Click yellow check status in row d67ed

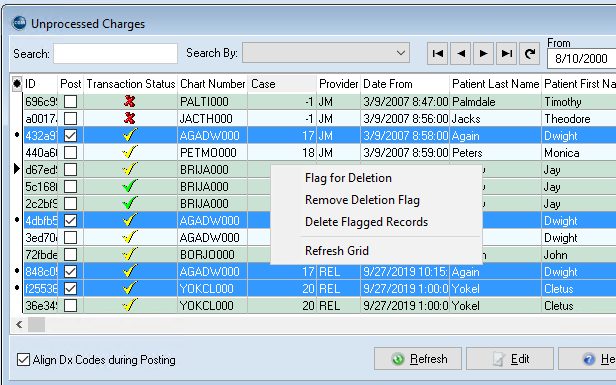click(x=130, y=169)
